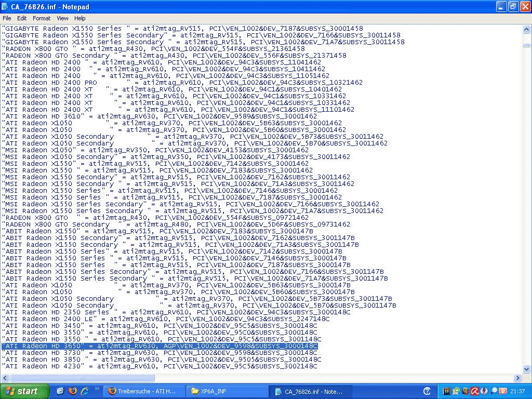Open the View menu
This screenshot has width=532, height=399.
[62, 18]
